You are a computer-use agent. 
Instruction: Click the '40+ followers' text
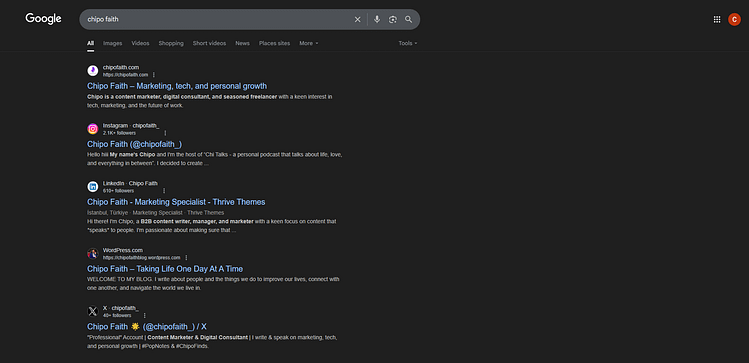117,316
